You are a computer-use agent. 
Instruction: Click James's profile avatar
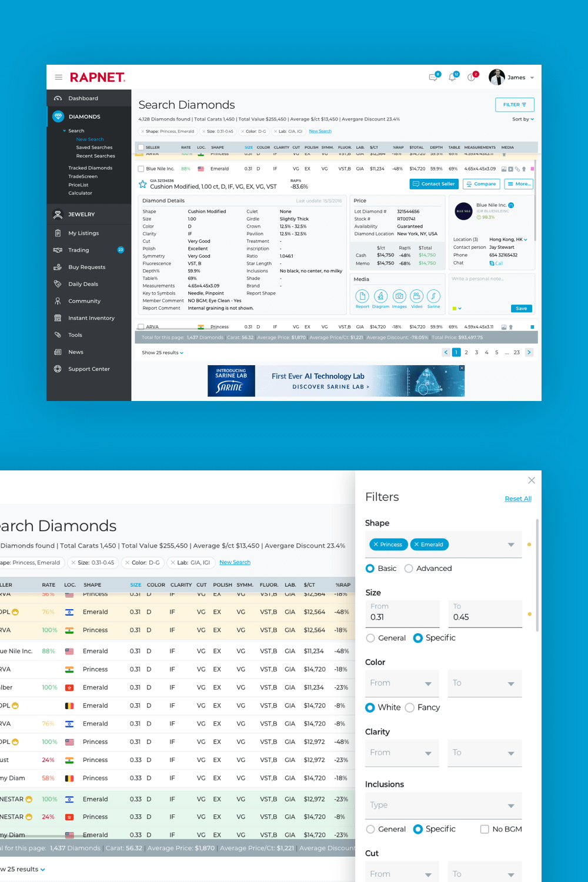click(x=497, y=77)
